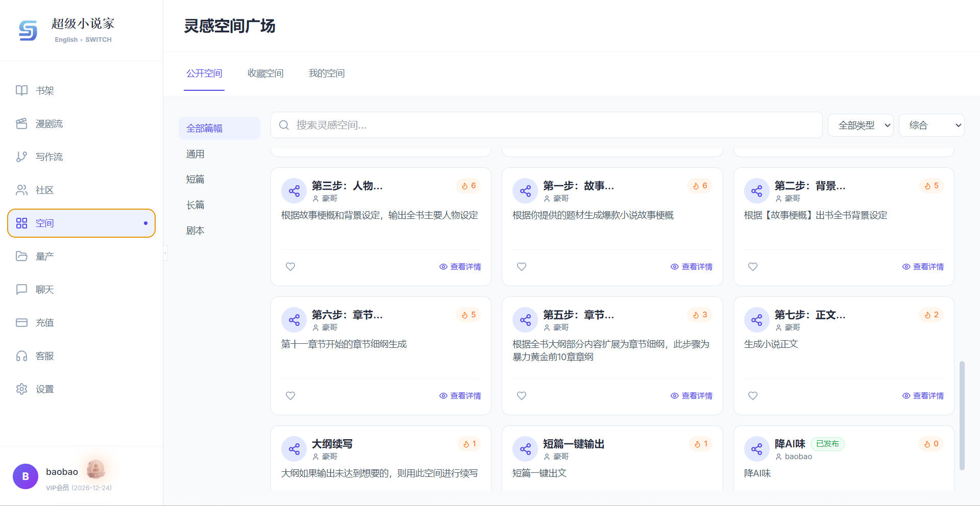Click the share icon on 降AI味 card

[x=756, y=449]
